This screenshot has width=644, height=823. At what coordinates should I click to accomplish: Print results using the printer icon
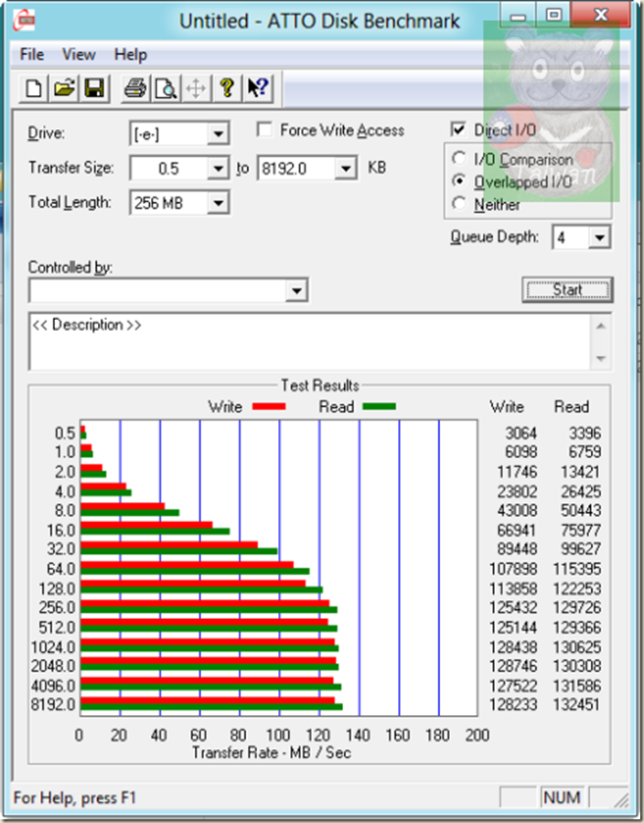click(135, 88)
